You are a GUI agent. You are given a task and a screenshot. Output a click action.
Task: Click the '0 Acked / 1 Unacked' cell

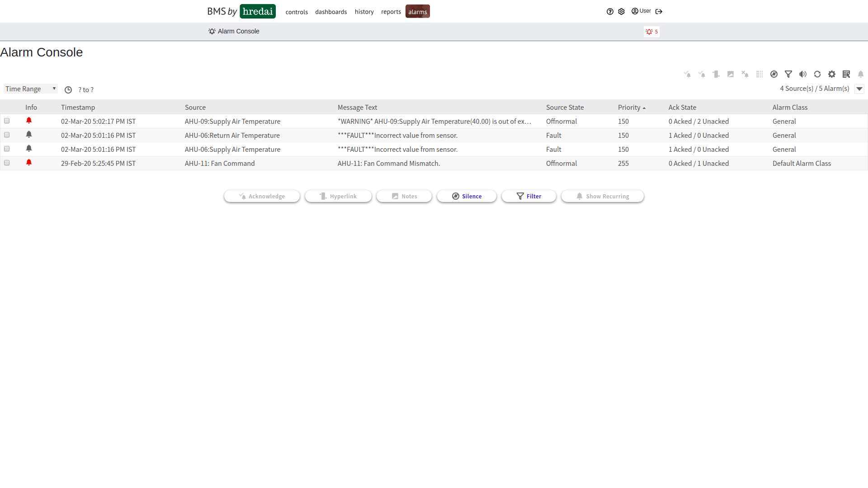click(698, 164)
